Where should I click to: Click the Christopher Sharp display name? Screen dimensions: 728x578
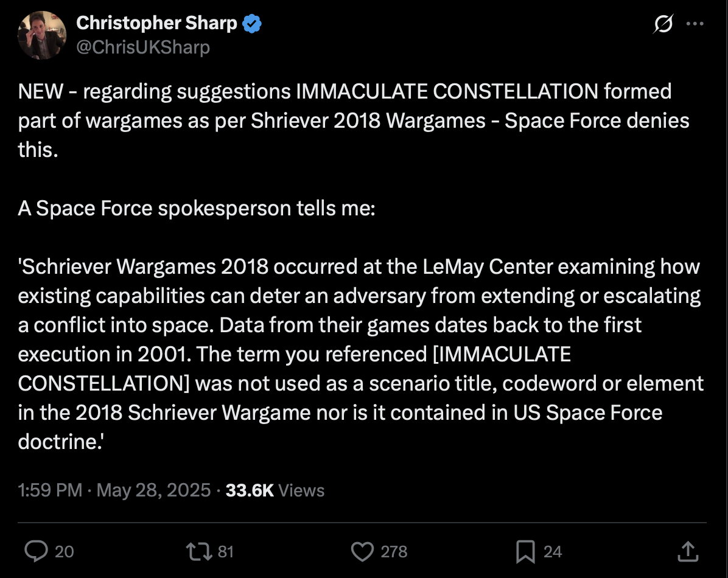point(156,23)
